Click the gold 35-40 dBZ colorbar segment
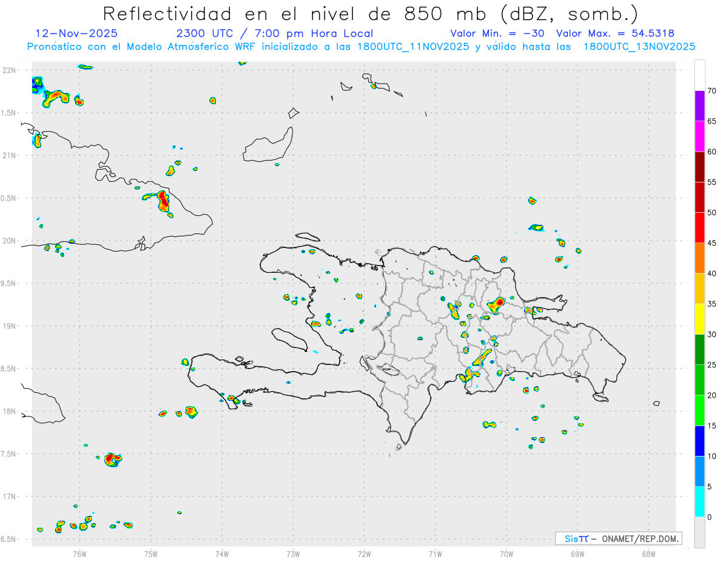Screen dimensions: 728x562 click(699, 289)
